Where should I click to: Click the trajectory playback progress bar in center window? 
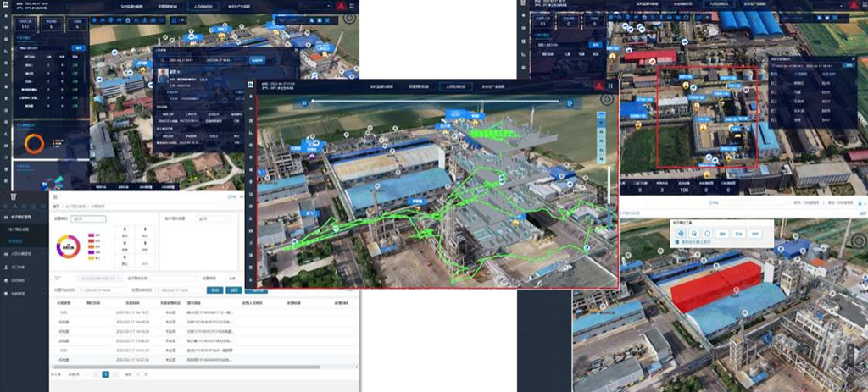[x=436, y=102]
